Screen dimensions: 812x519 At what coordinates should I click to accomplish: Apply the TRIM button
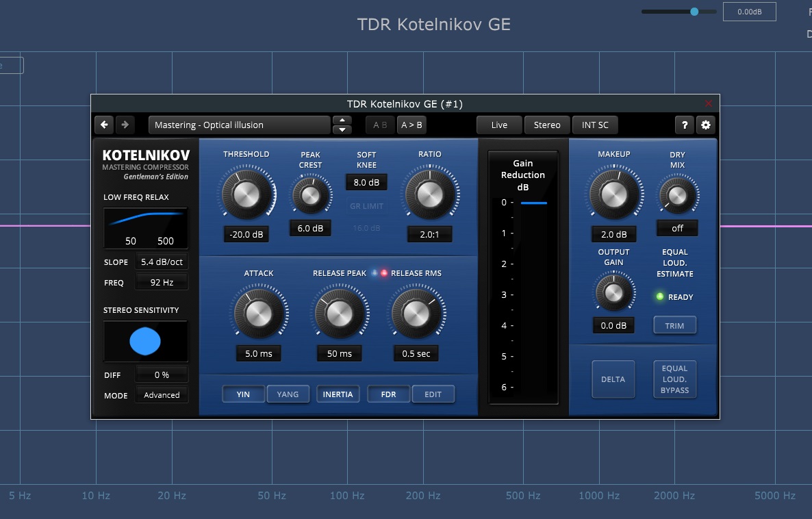(x=675, y=325)
